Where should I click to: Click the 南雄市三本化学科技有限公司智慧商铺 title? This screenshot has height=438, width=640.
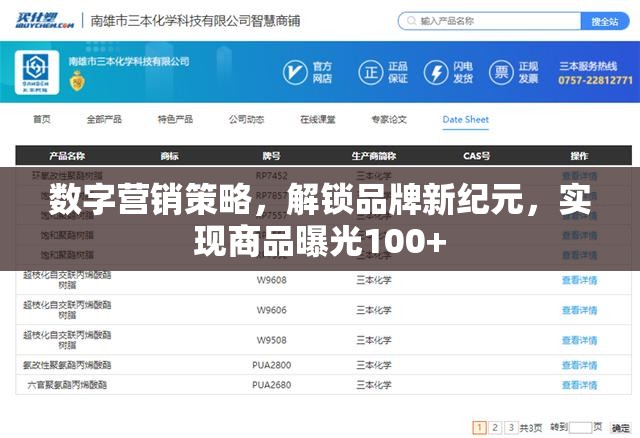click(x=195, y=20)
